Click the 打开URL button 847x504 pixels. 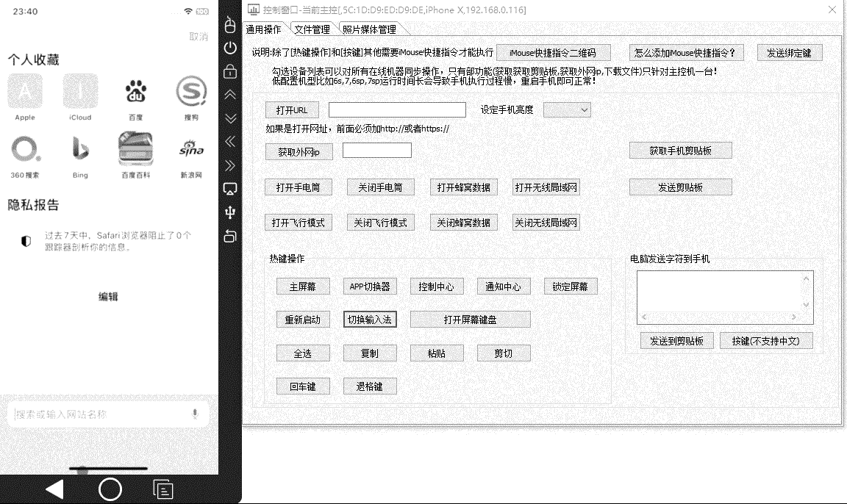click(x=292, y=110)
